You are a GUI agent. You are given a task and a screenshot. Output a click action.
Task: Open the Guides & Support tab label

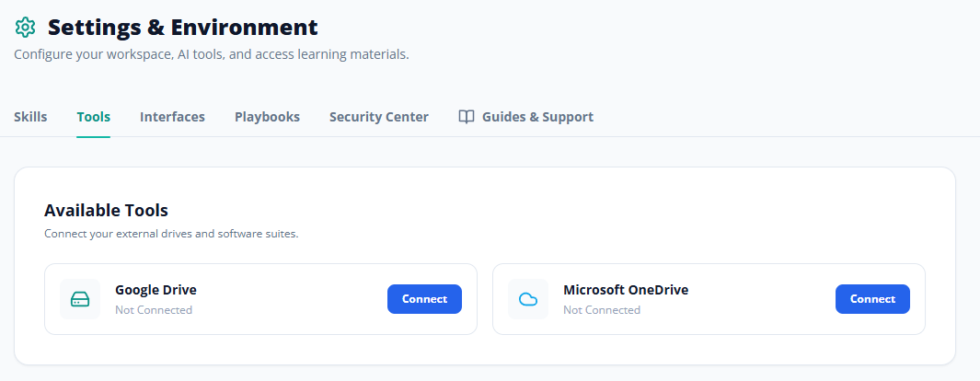(537, 117)
